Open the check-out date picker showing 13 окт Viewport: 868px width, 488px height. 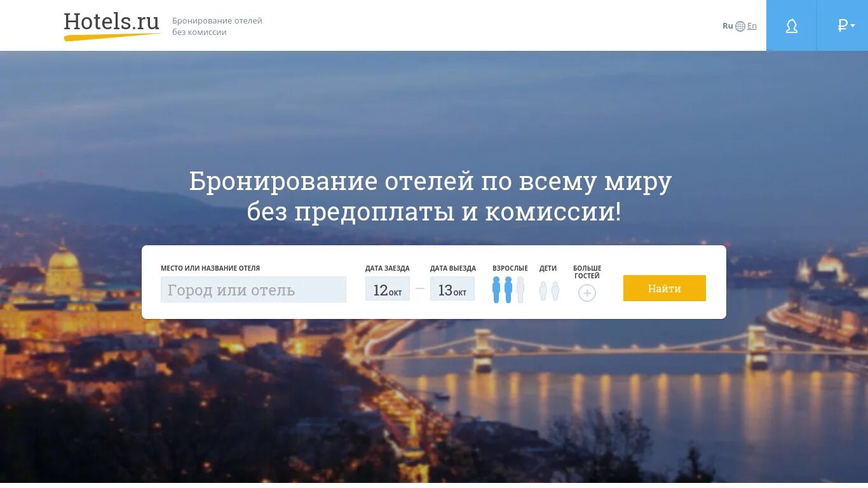pos(452,289)
